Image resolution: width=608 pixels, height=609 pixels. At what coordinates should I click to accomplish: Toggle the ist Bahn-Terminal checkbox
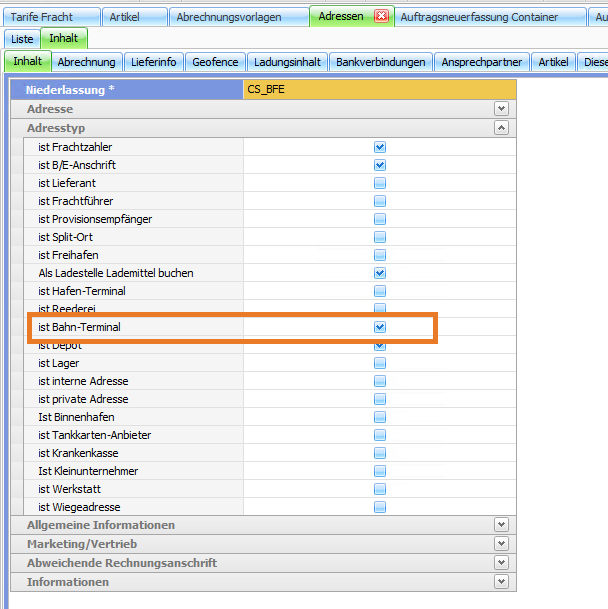coord(380,327)
